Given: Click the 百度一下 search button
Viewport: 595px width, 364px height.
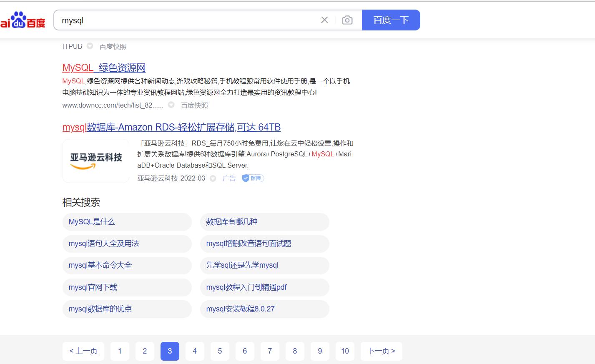Looking at the screenshot, I should point(391,20).
